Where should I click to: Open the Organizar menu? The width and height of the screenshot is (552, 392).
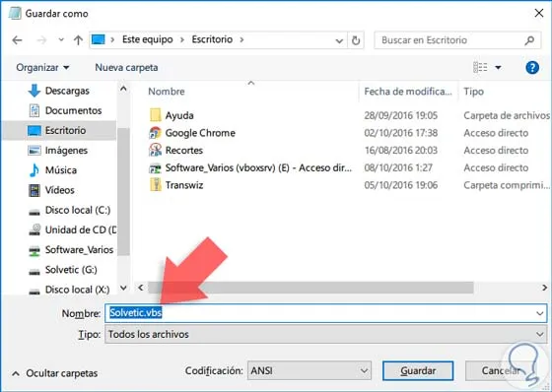(42, 67)
